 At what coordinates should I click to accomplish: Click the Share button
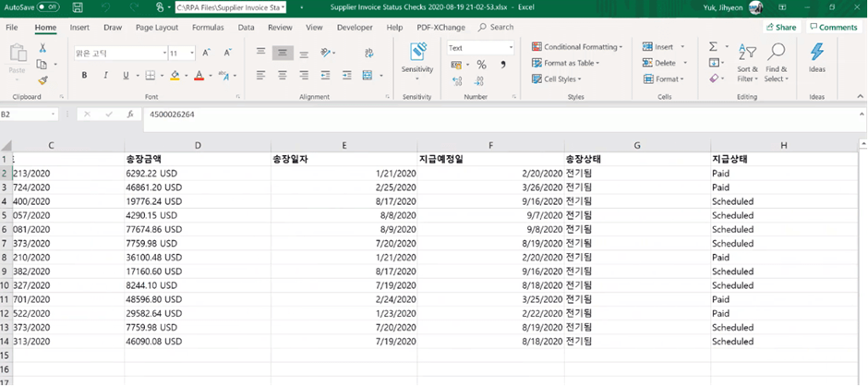tap(781, 27)
